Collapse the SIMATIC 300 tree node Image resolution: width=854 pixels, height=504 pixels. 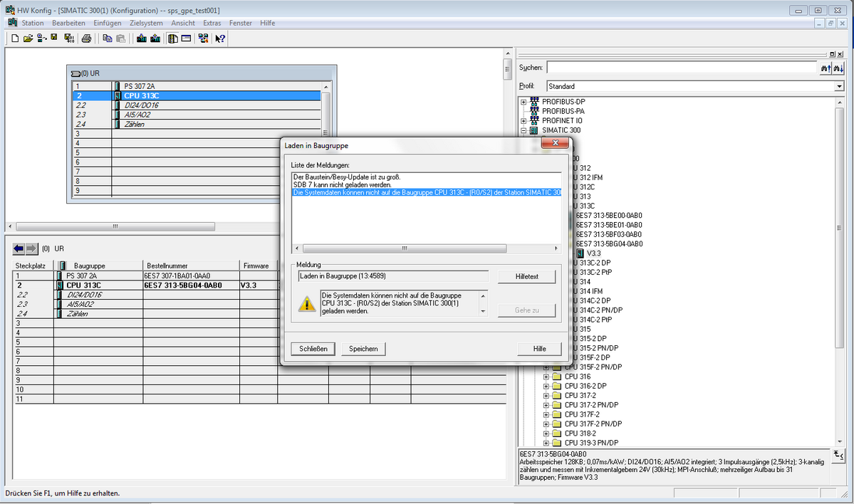point(524,130)
